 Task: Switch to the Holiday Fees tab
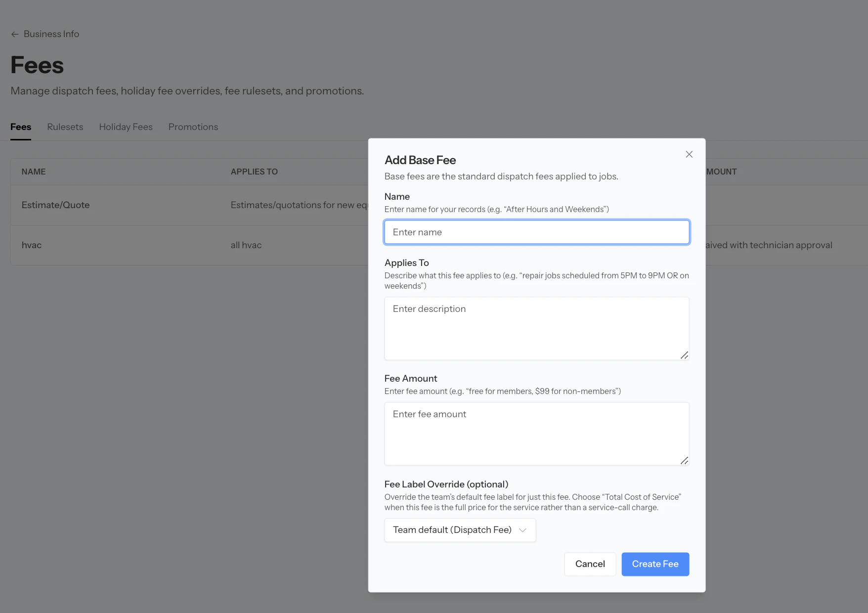pyautogui.click(x=126, y=127)
